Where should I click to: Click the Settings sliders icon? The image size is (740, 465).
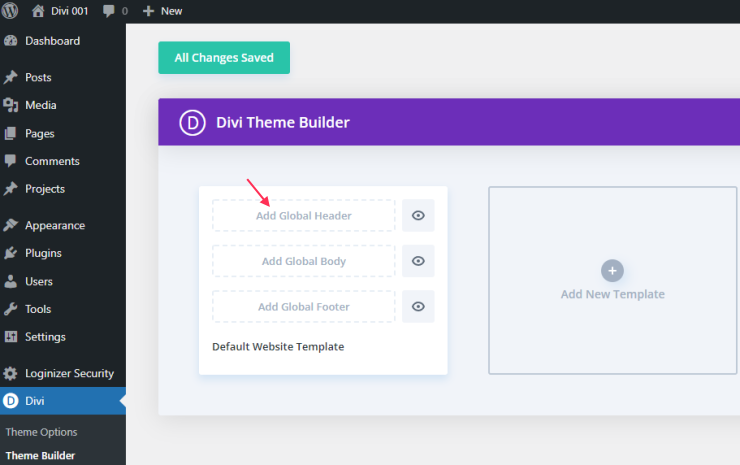tap(10, 337)
